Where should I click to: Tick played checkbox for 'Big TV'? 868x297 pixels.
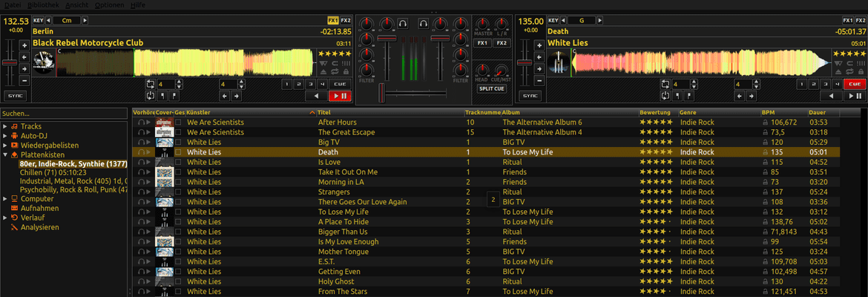(178, 143)
